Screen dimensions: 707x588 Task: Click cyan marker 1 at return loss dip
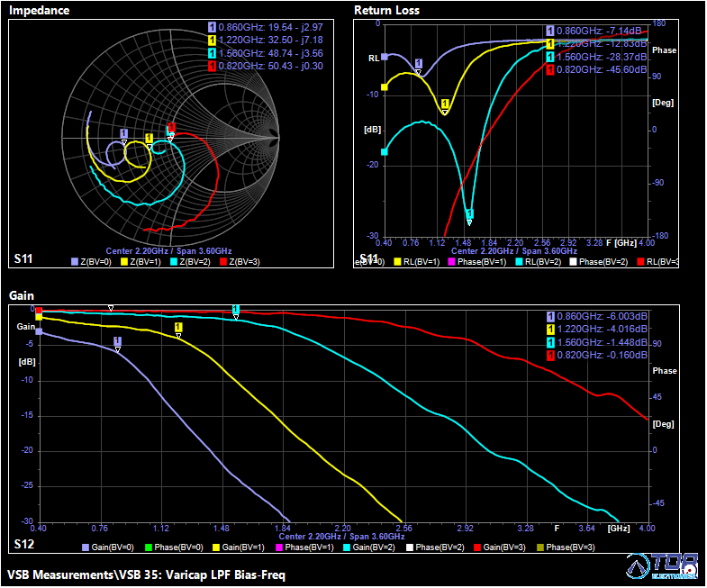click(469, 214)
